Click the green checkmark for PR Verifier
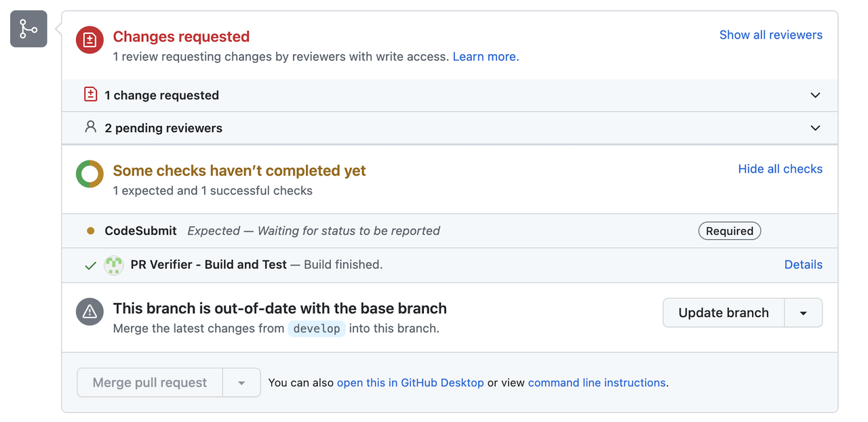This screenshot has width=868, height=422. [90, 266]
